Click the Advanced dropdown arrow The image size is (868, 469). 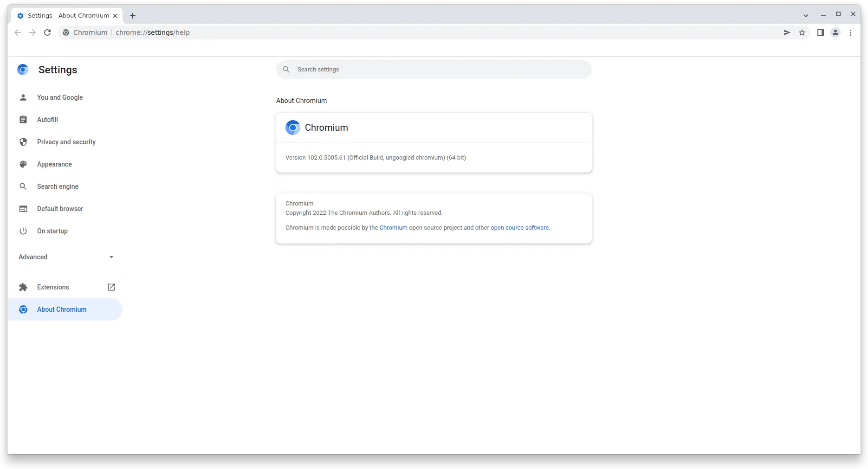pyautogui.click(x=111, y=257)
